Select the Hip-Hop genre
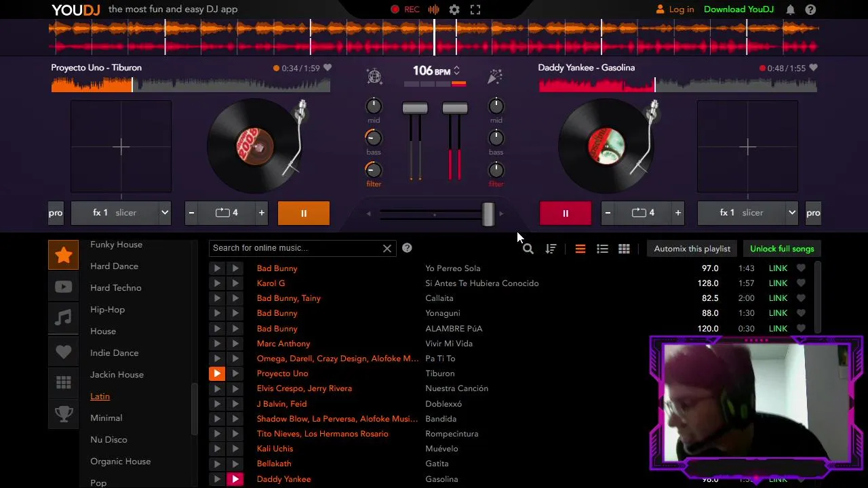This screenshot has width=868, height=488. click(x=107, y=310)
